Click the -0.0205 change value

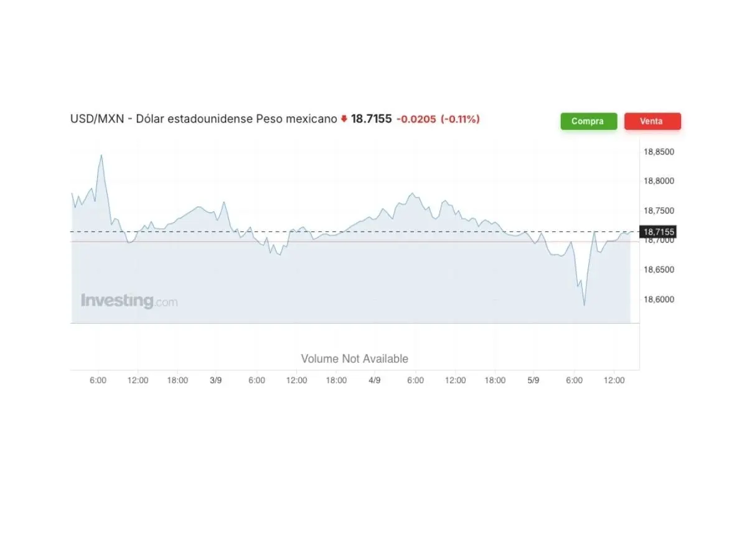416,119
